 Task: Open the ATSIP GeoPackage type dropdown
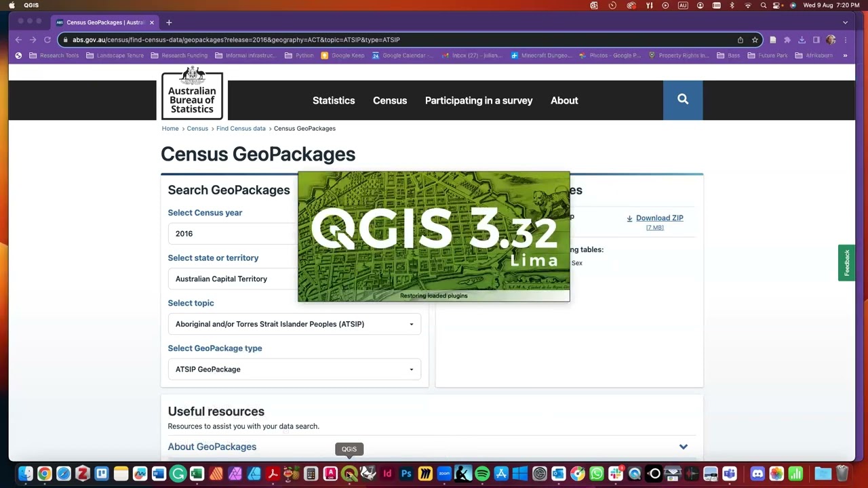(x=294, y=369)
